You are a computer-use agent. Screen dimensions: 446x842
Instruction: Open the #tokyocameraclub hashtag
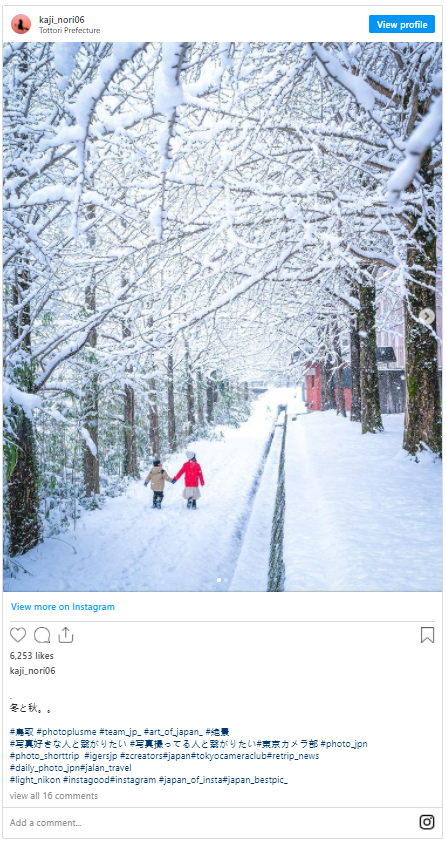click(x=229, y=756)
